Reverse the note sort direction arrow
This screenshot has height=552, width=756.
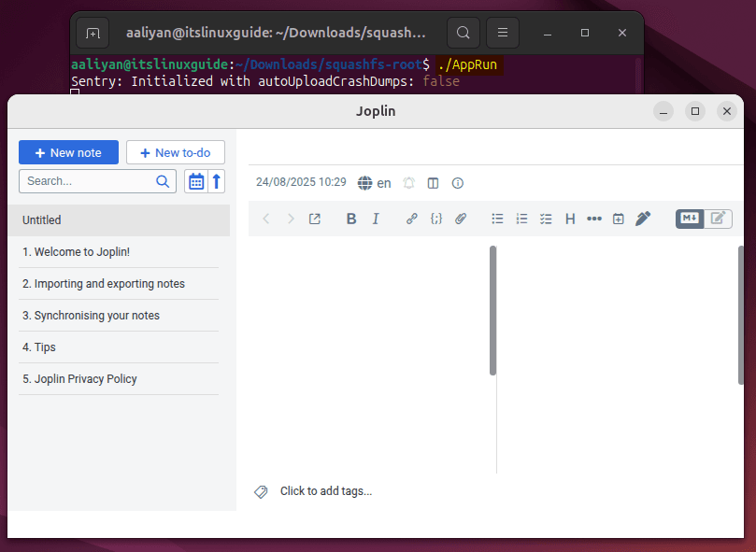(217, 181)
